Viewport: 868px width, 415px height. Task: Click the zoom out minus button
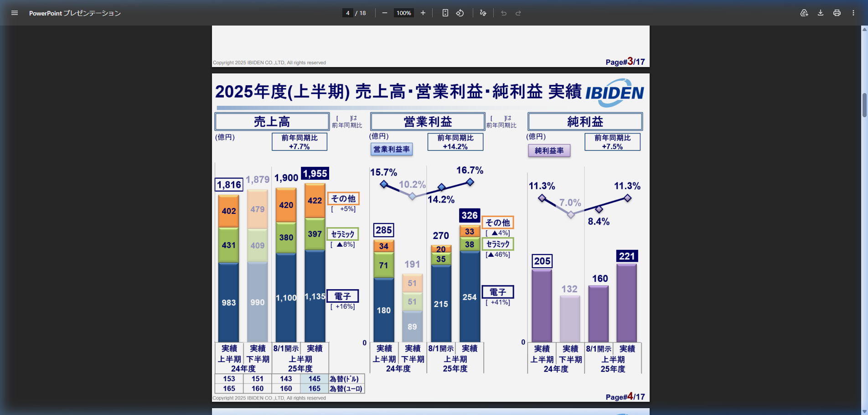pos(385,13)
